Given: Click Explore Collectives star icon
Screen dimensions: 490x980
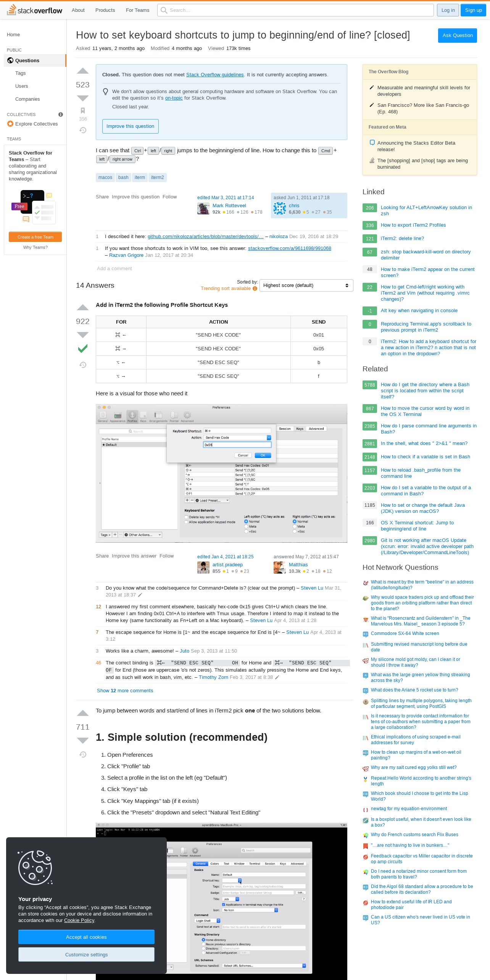Looking at the screenshot, I should (x=10, y=124).
